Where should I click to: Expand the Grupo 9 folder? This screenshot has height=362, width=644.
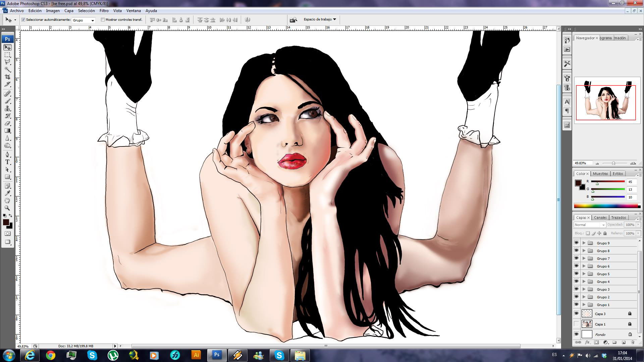click(x=584, y=243)
